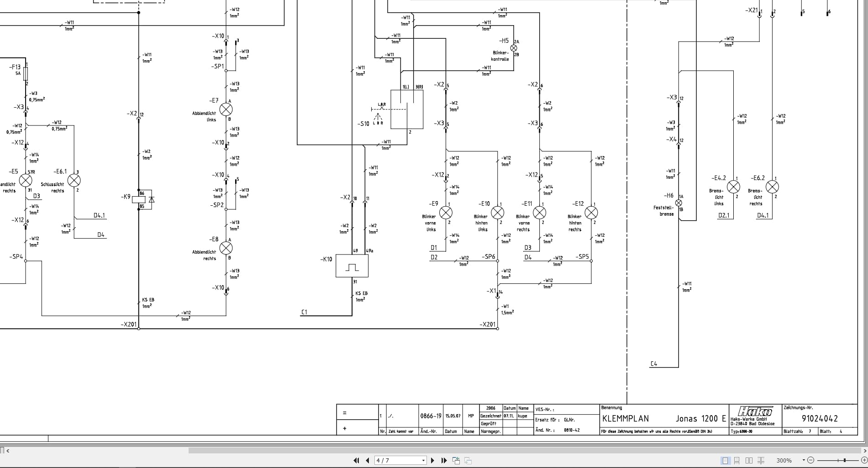The height and width of the screenshot is (468, 868).
Task: Switch to two-page scrolling mode
Action: [761, 460]
